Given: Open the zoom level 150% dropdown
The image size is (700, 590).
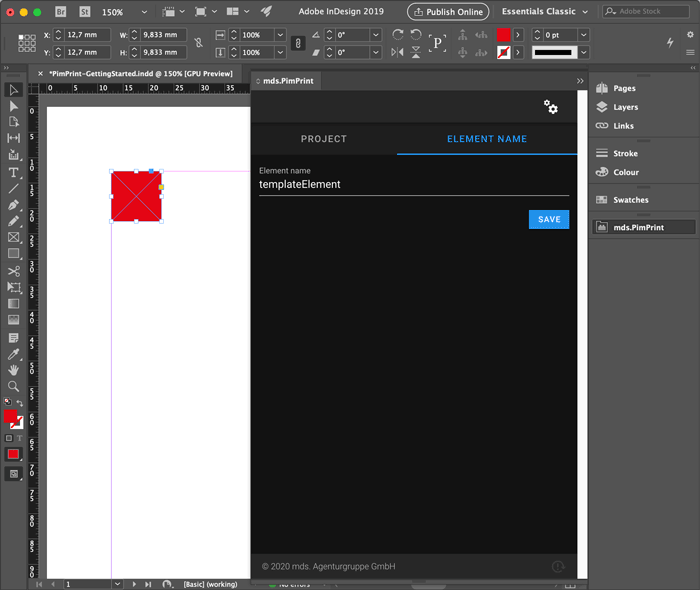Looking at the screenshot, I should (x=144, y=12).
